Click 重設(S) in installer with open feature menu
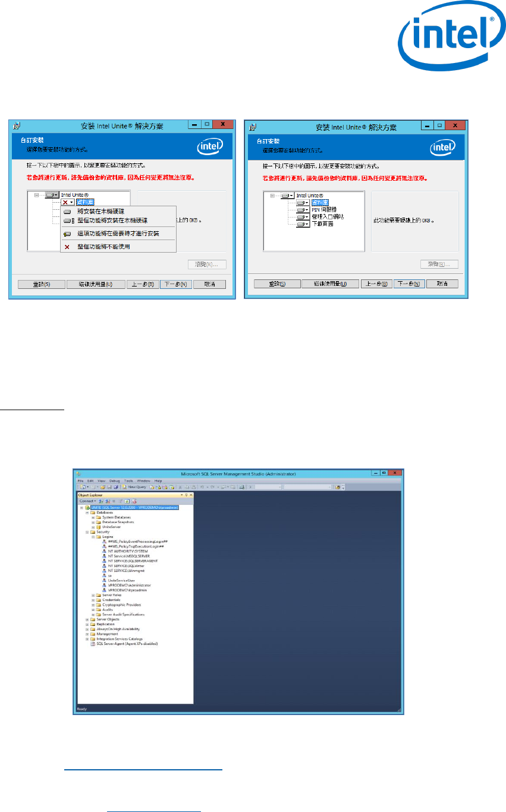Image resolution: width=506 pixels, height=812 pixels. [42, 284]
